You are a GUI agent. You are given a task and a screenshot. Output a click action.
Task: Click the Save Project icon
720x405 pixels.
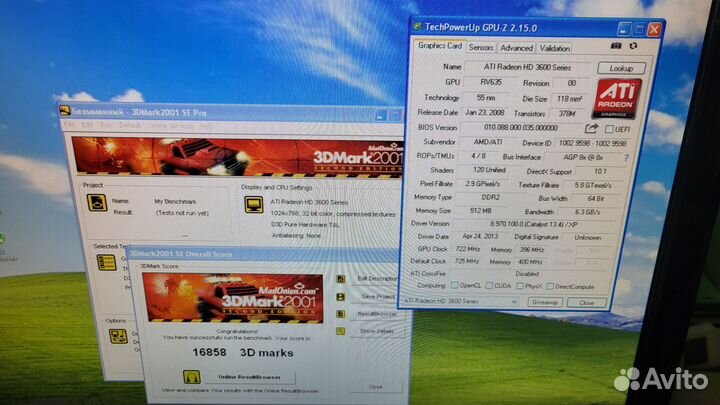click(339, 296)
